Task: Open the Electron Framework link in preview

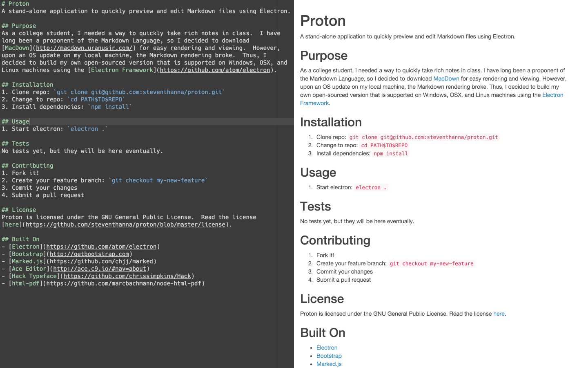Action: (552, 95)
